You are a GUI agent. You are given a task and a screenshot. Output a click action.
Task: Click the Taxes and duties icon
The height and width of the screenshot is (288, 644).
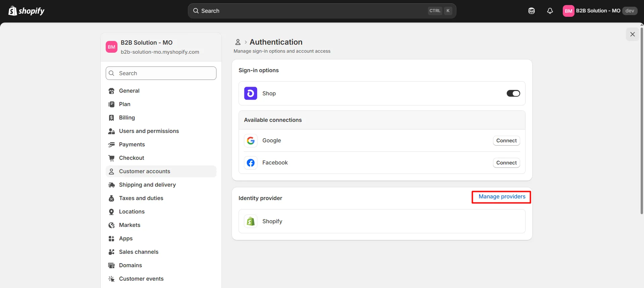pos(111,198)
